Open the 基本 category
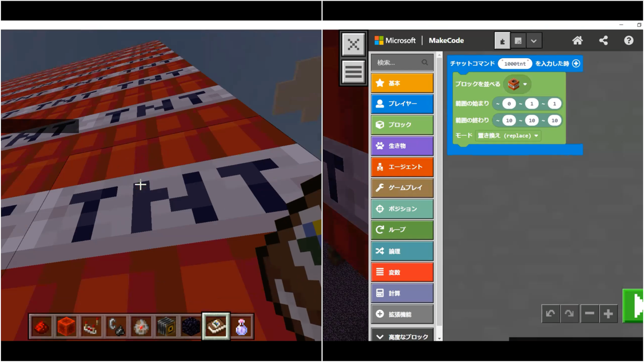The width and height of the screenshot is (644, 362). coord(402,83)
